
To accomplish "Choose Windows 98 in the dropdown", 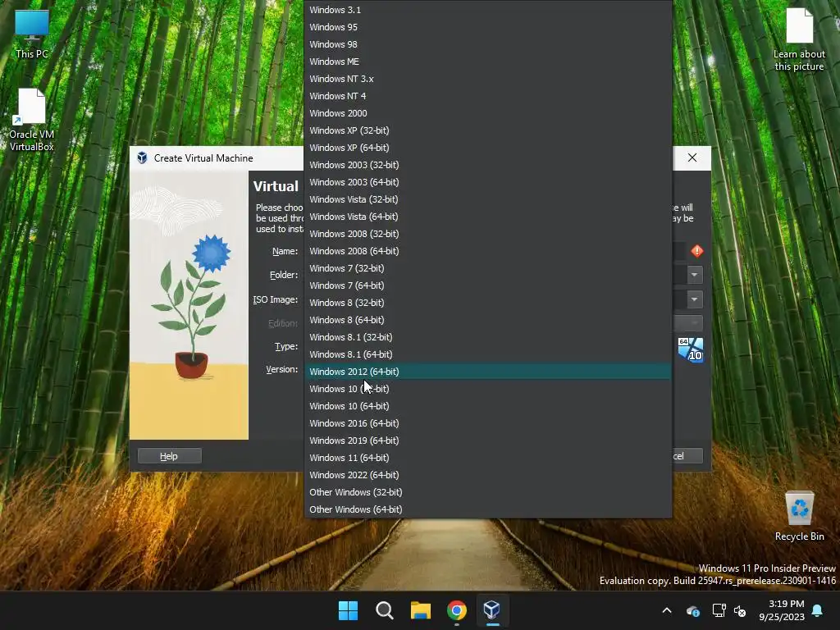I will [x=487, y=44].
